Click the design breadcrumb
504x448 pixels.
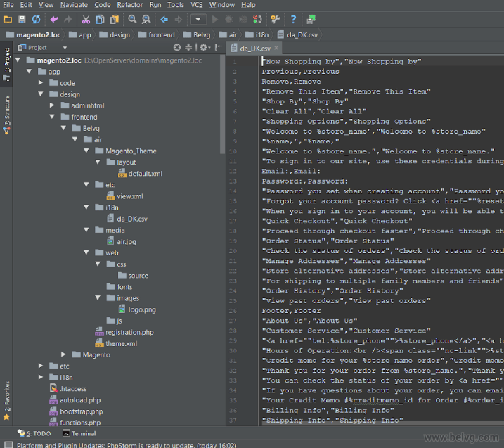(115, 34)
